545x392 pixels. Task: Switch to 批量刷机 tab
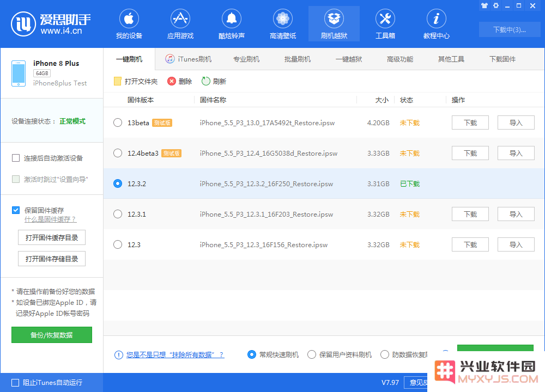point(298,59)
